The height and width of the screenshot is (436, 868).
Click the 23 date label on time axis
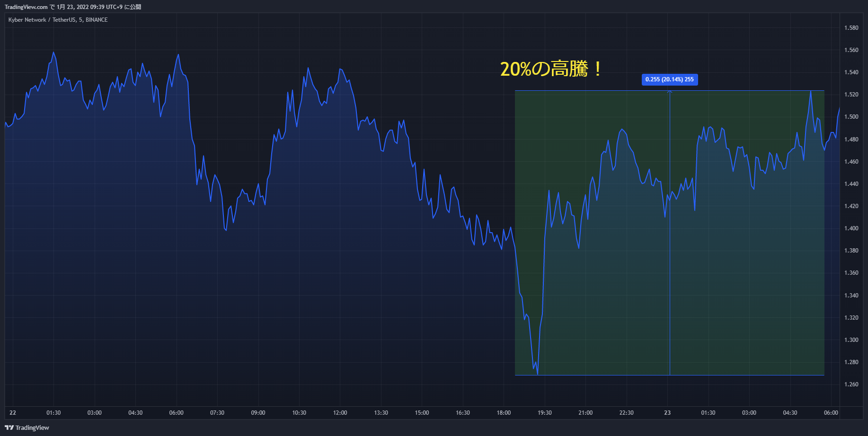click(667, 413)
